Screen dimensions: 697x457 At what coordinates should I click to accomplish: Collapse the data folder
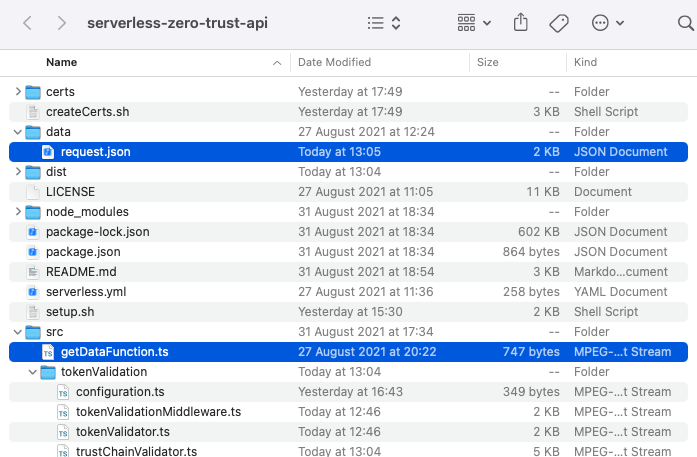[x=18, y=132]
